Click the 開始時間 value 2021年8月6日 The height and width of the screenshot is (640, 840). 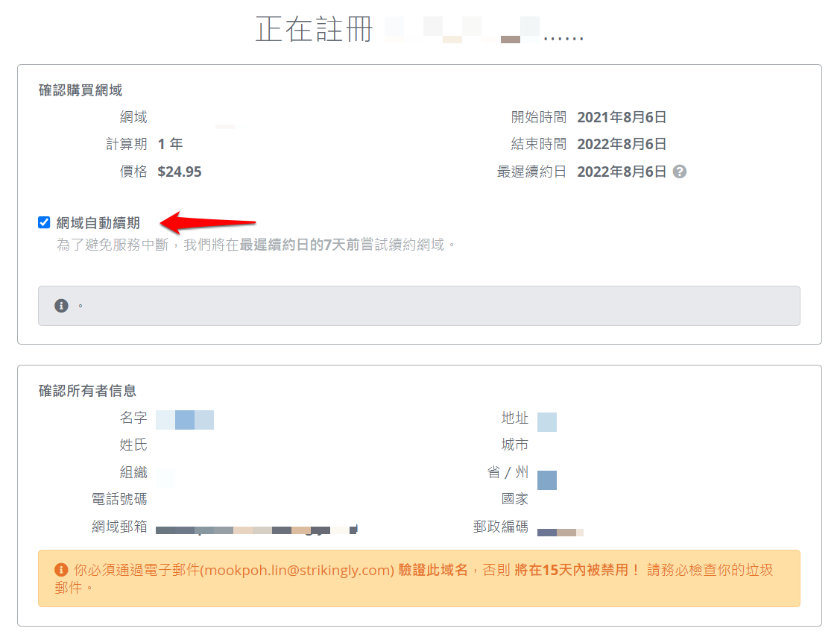pos(622,117)
